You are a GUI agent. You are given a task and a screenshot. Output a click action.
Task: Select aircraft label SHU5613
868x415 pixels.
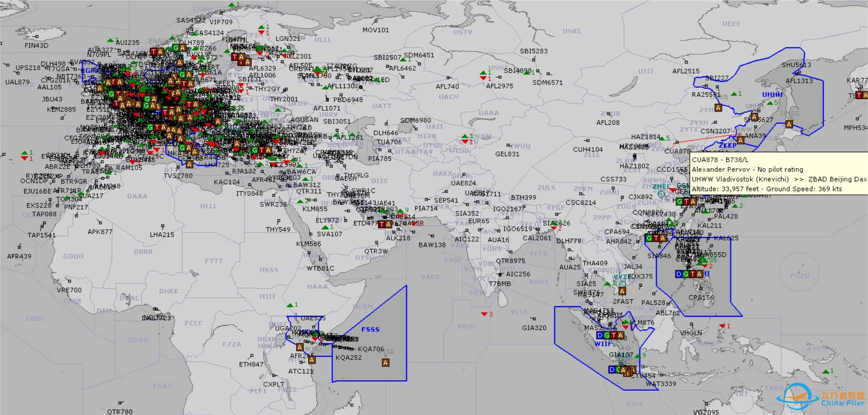[x=796, y=65]
